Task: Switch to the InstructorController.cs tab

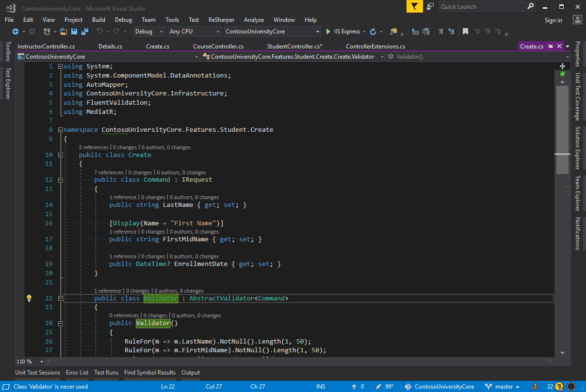Action: (46, 47)
